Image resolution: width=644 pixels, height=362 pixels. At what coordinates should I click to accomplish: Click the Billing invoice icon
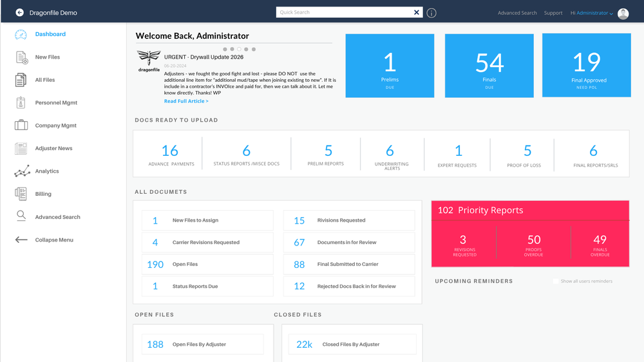tap(21, 194)
